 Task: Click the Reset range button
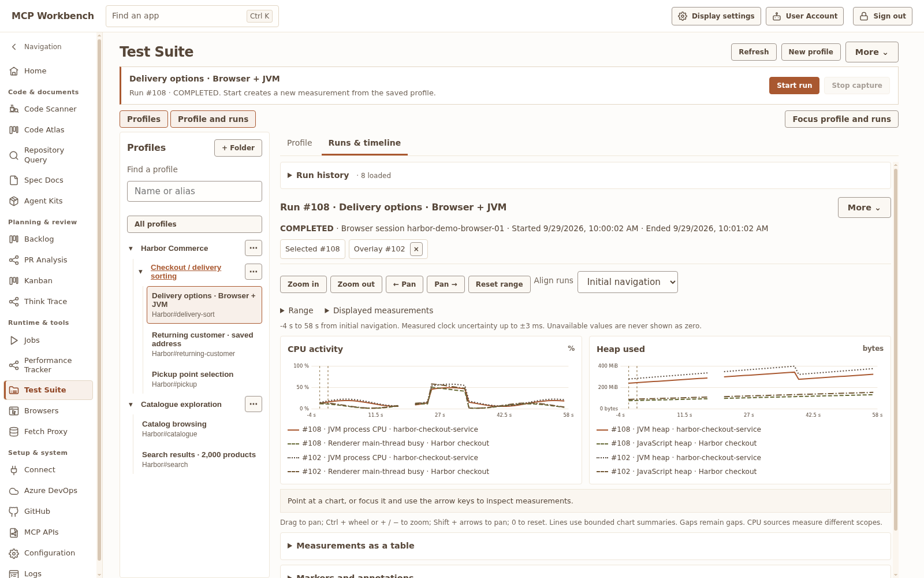pyautogui.click(x=499, y=284)
